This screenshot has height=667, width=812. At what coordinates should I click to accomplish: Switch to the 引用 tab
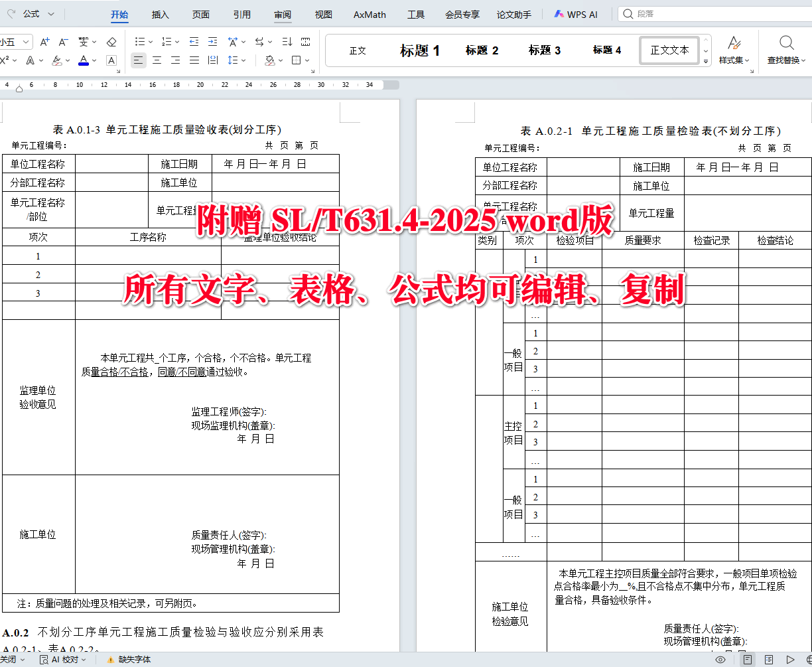pyautogui.click(x=242, y=15)
